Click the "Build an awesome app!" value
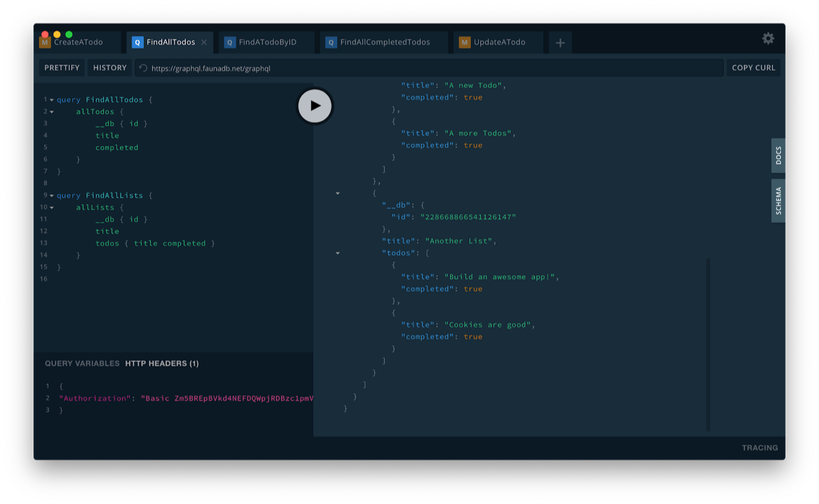 click(x=499, y=277)
